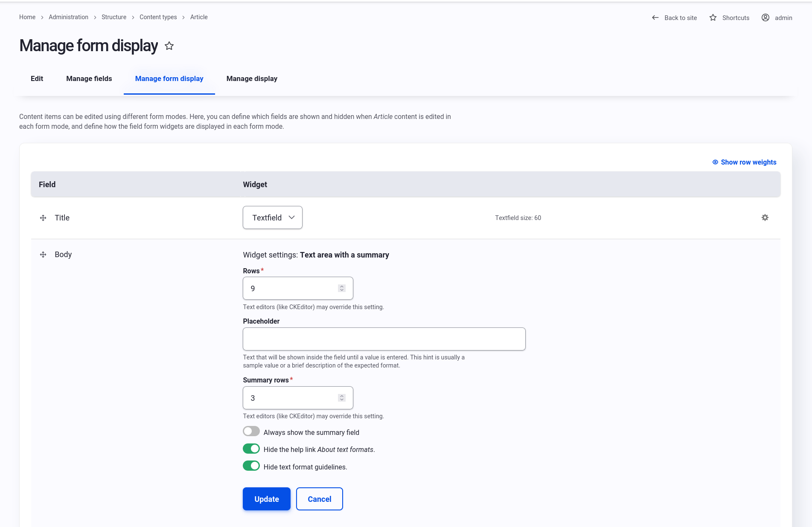Open the Title widget Textfield dropdown
Image resolution: width=812 pixels, height=527 pixels.
(x=273, y=217)
